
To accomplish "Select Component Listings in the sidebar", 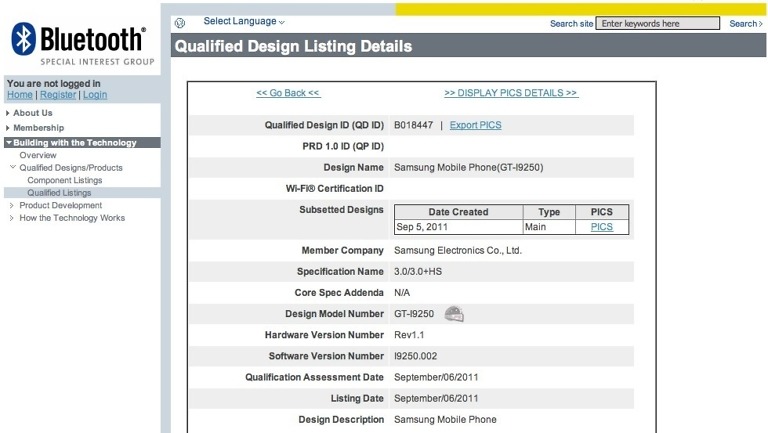I will click(64, 180).
